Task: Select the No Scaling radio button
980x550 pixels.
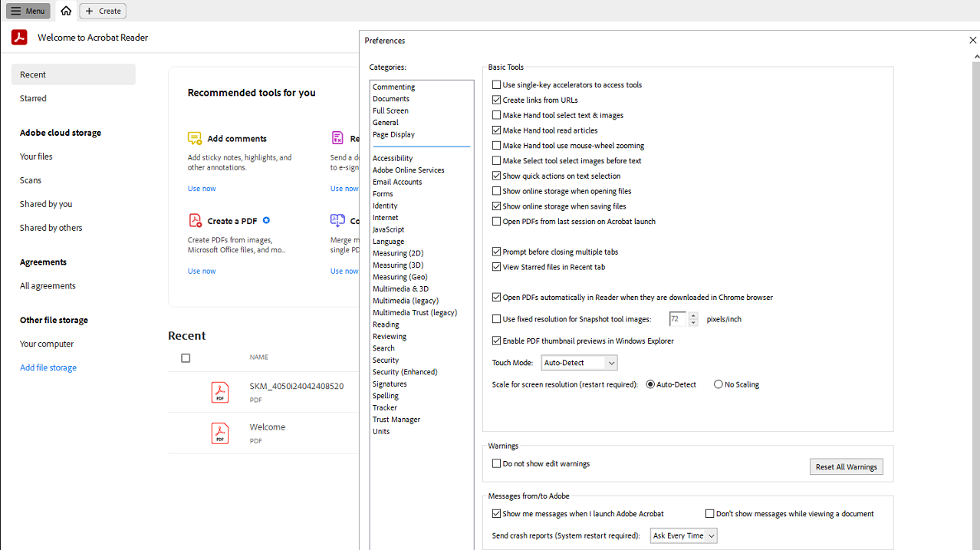Action: (x=719, y=384)
